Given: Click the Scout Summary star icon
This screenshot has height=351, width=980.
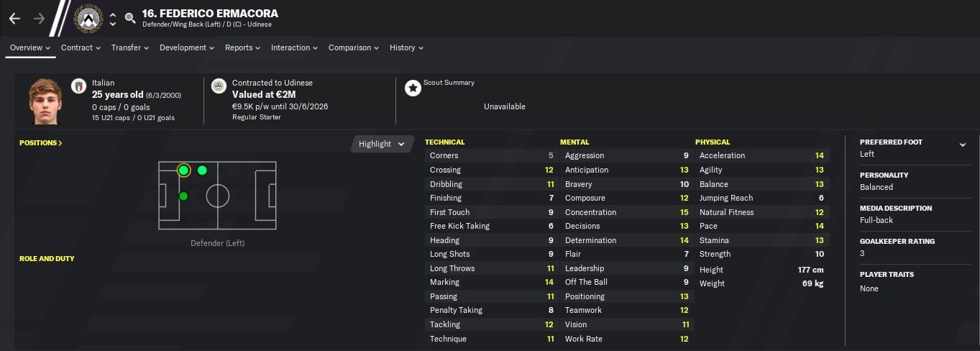Looking at the screenshot, I should tap(413, 88).
